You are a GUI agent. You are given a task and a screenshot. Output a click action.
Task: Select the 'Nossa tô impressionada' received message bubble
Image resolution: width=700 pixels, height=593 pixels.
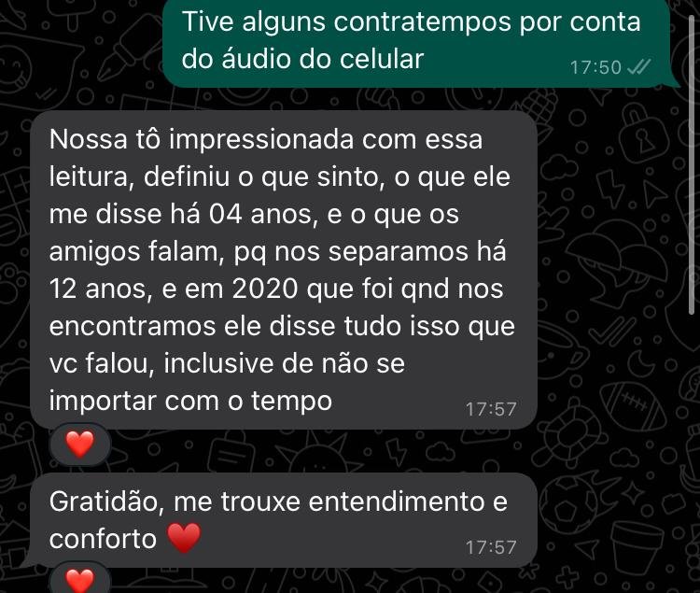(284, 270)
